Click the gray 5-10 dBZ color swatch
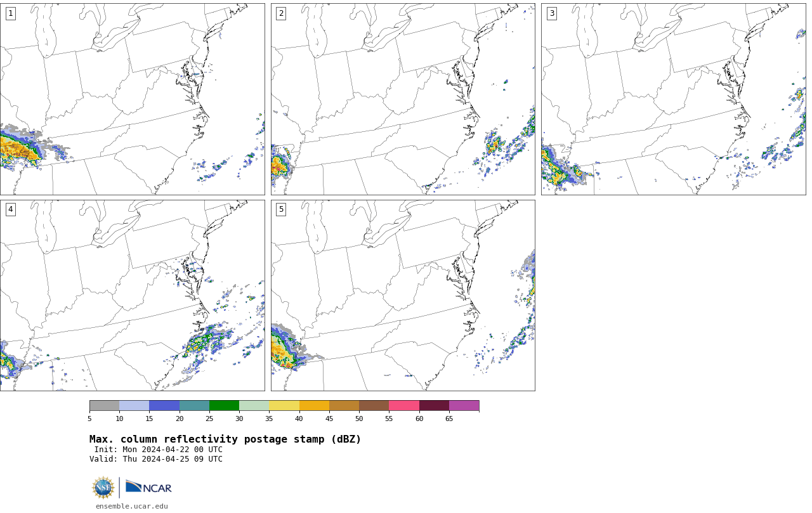This screenshot has width=812, height=513. [x=104, y=406]
